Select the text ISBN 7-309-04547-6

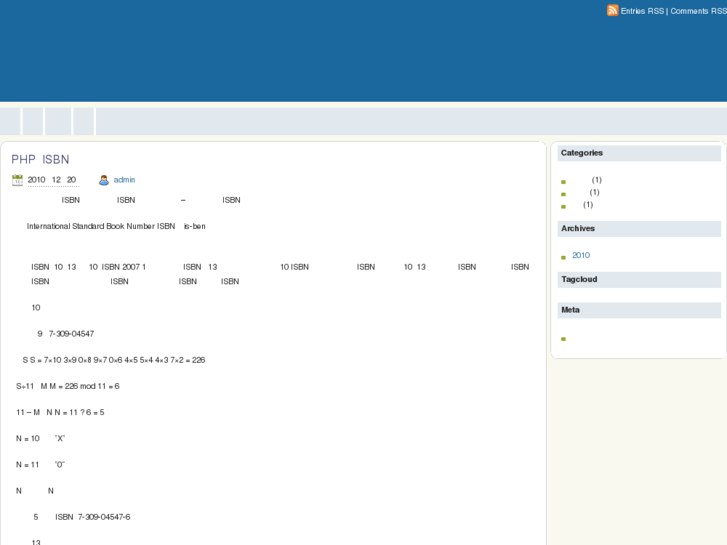pyautogui.click(x=93, y=517)
